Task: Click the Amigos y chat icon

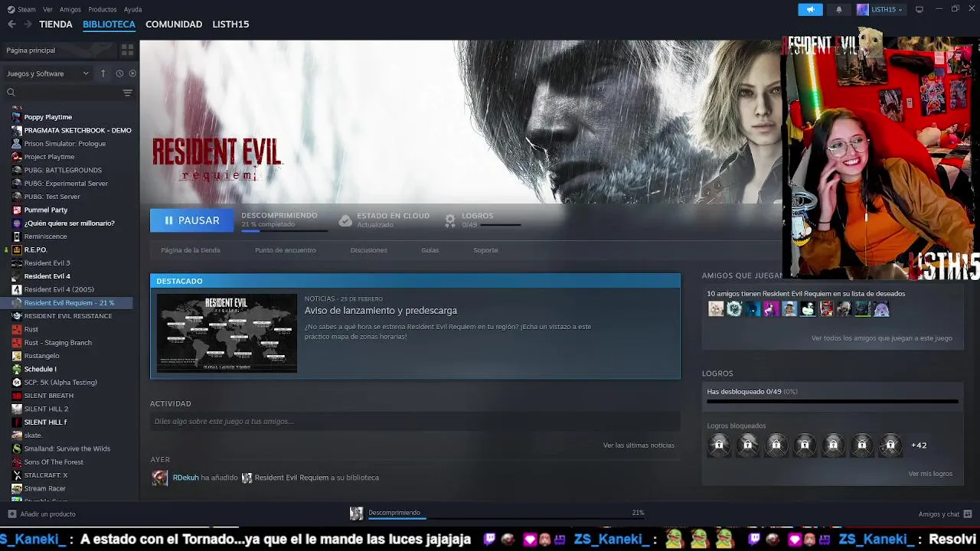Action: [968, 514]
